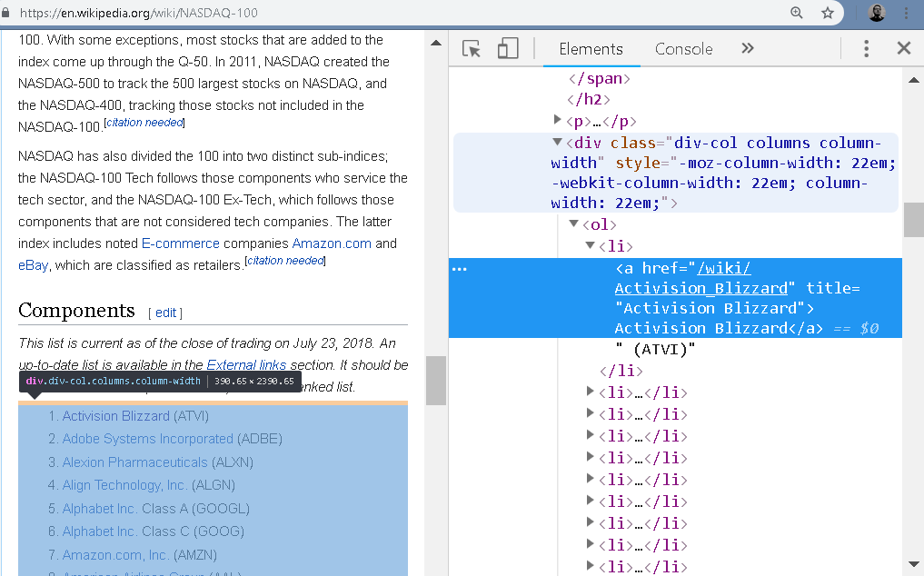Open Adobe Systems Incorporated list entry
924x576 pixels.
(148, 439)
